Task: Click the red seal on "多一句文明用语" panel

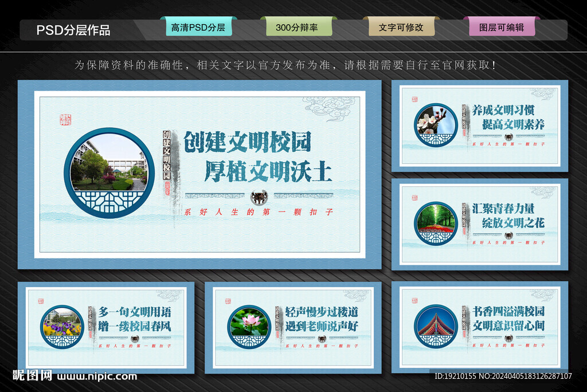Action: coord(41,301)
